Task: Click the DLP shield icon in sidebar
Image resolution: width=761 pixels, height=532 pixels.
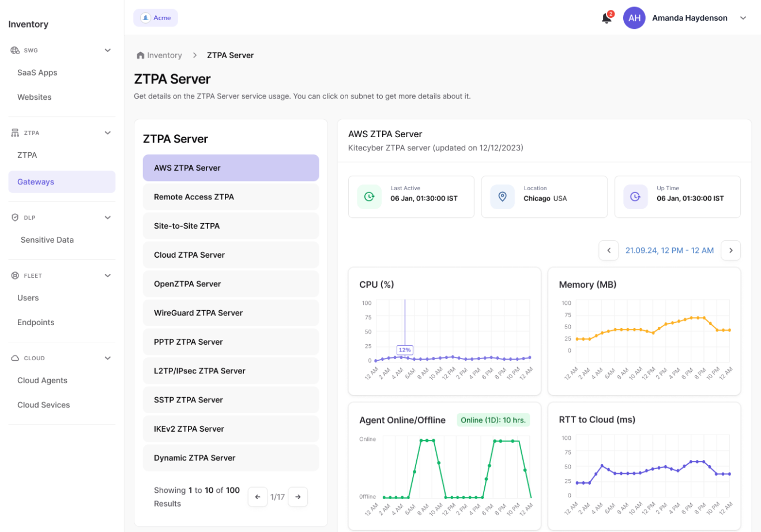Action: 14,217
